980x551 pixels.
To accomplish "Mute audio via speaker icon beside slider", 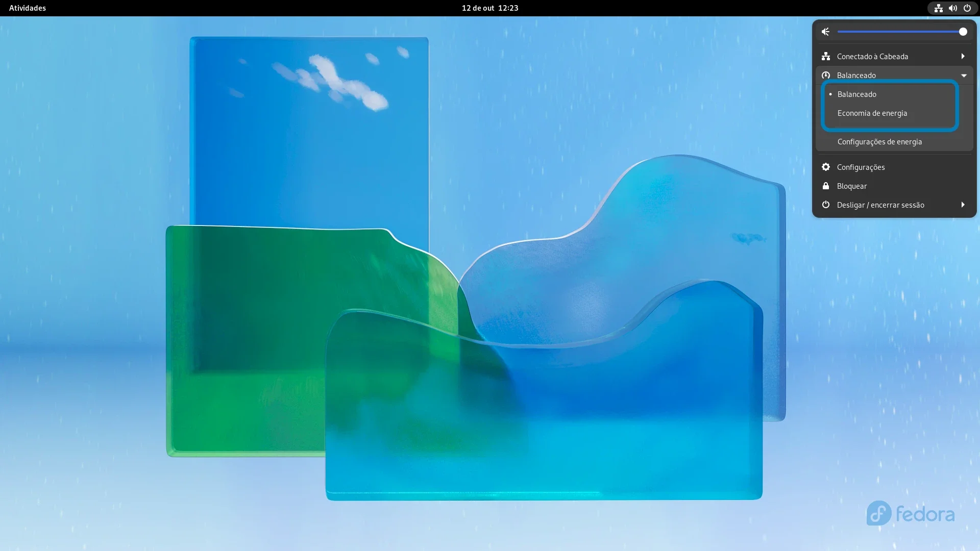I will point(825,32).
